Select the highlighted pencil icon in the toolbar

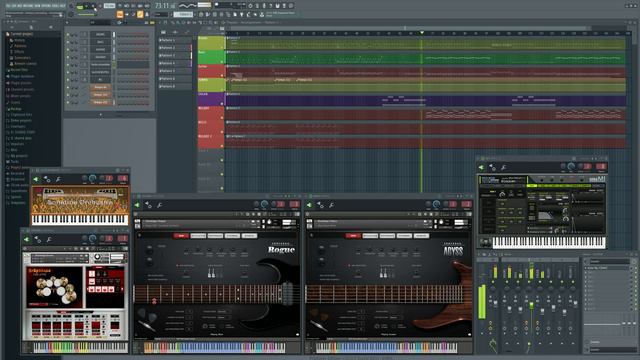click(x=140, y=15)
